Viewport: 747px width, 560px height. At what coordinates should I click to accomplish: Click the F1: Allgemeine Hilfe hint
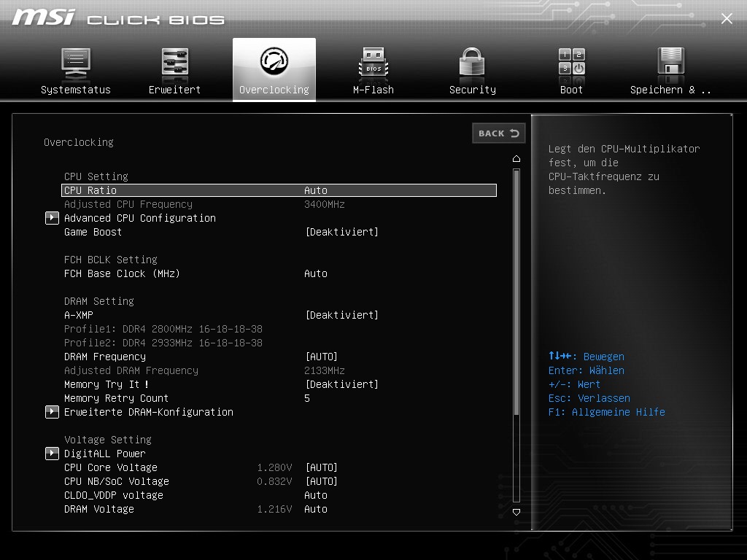click(606, 412)
